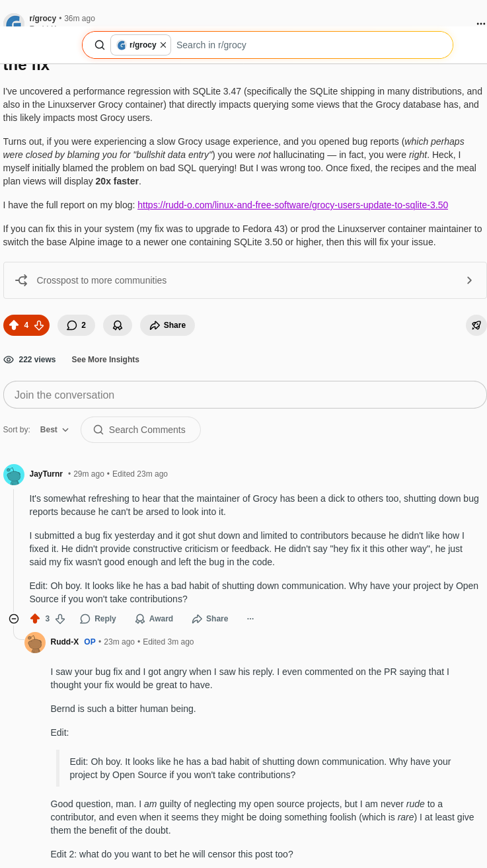The width and height of the screenshot is (487, 868).
Task: Give an award to the post
Action: coord(117,325)
